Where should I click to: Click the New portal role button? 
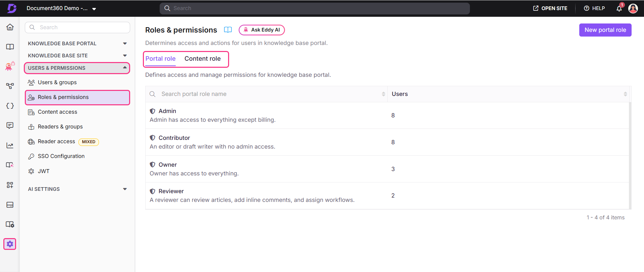[x=605, y=30]
